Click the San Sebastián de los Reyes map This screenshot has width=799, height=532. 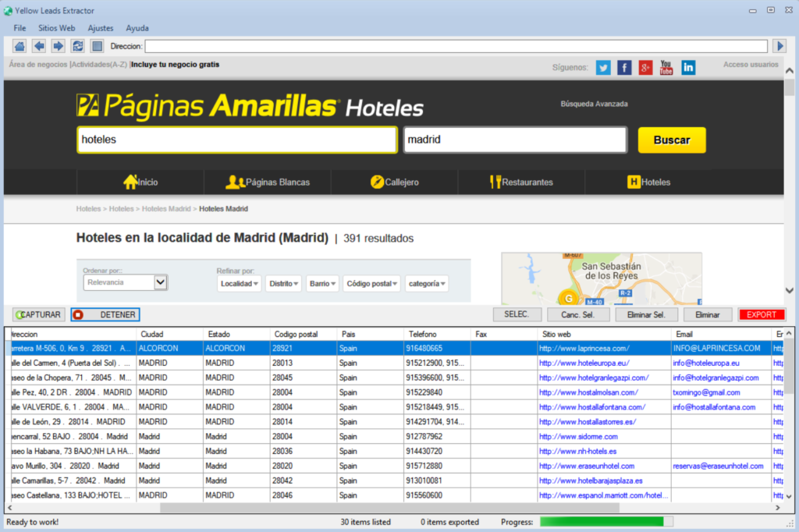click(x=602, y=278)
